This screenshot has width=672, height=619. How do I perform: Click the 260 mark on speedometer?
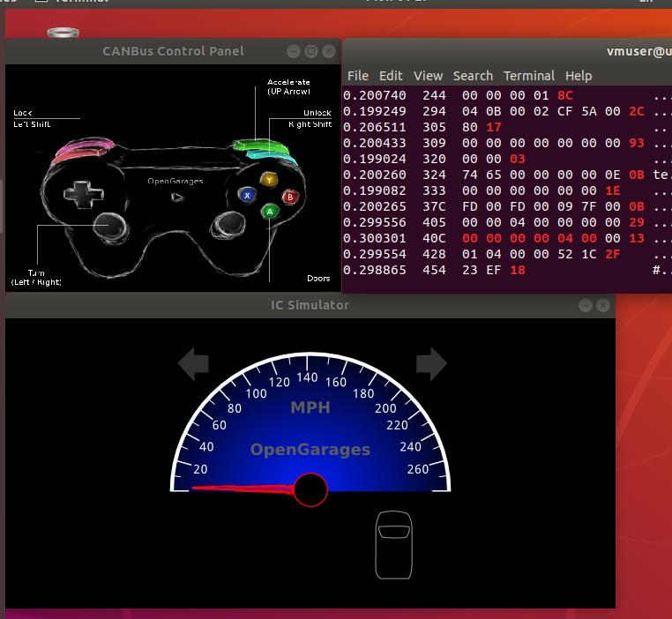(418, 469)
